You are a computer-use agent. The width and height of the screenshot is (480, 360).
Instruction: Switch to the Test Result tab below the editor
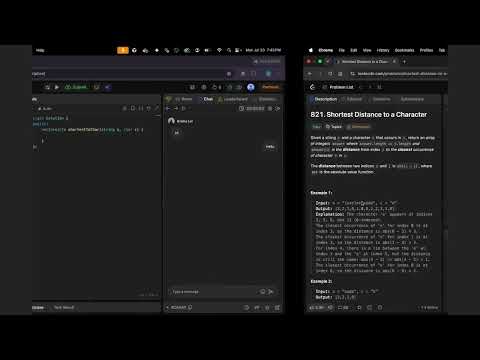(64, 307)
